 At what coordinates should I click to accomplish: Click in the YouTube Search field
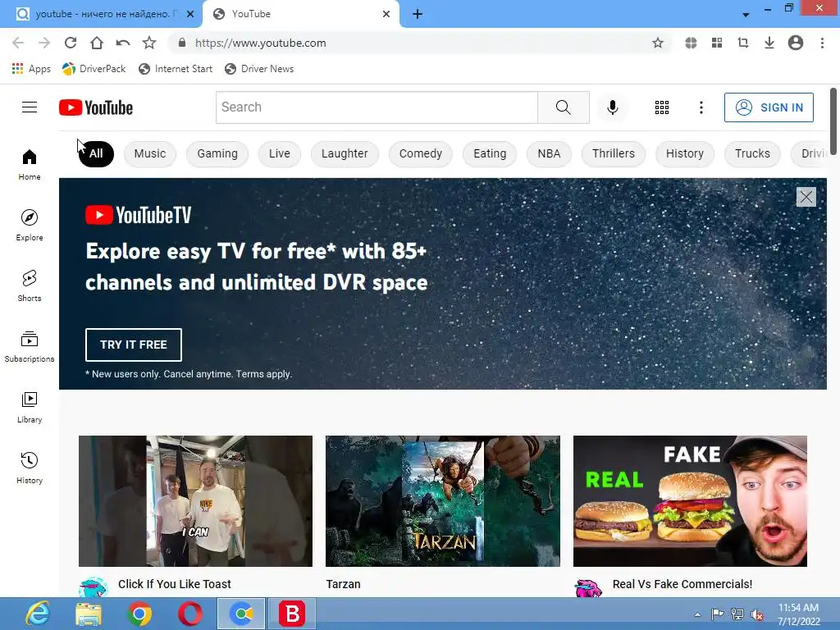click(377, 107)
